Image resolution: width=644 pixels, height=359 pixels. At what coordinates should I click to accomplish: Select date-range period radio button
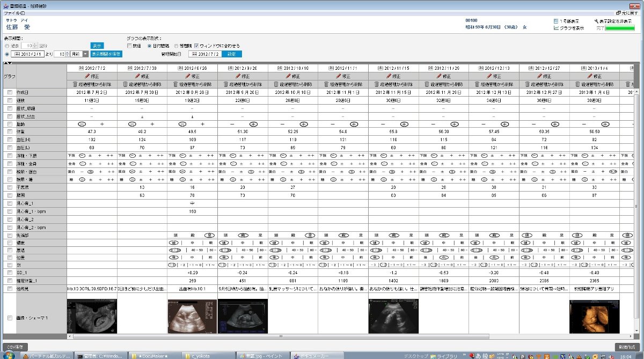tap(7, 54)
